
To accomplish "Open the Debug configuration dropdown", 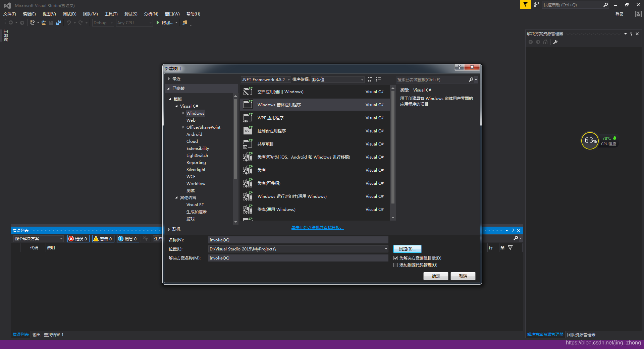I will 103,23.
